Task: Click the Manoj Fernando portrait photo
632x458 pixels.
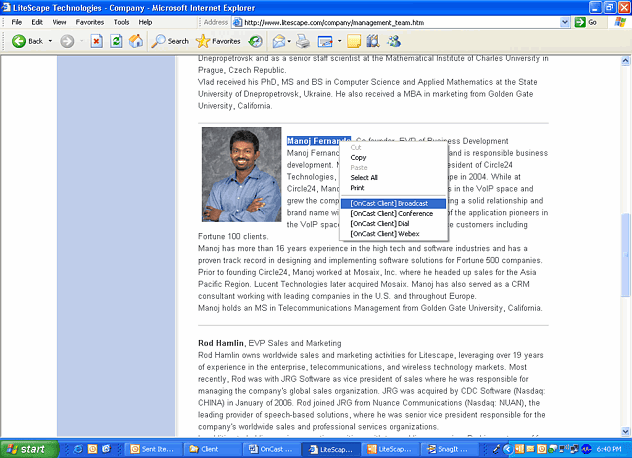Action: 241,175
